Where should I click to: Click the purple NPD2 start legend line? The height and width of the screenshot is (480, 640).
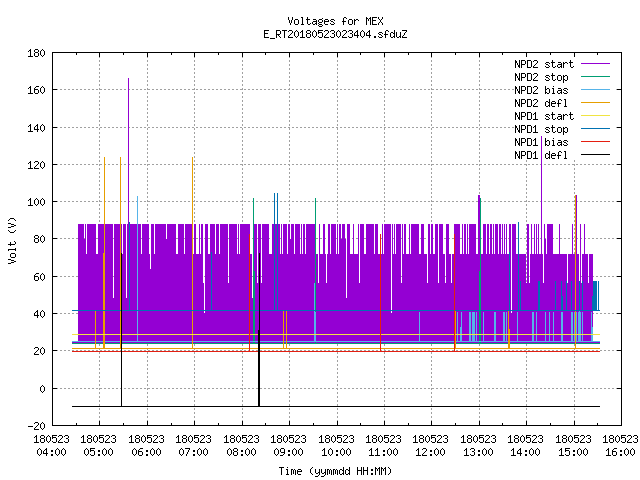595,64
